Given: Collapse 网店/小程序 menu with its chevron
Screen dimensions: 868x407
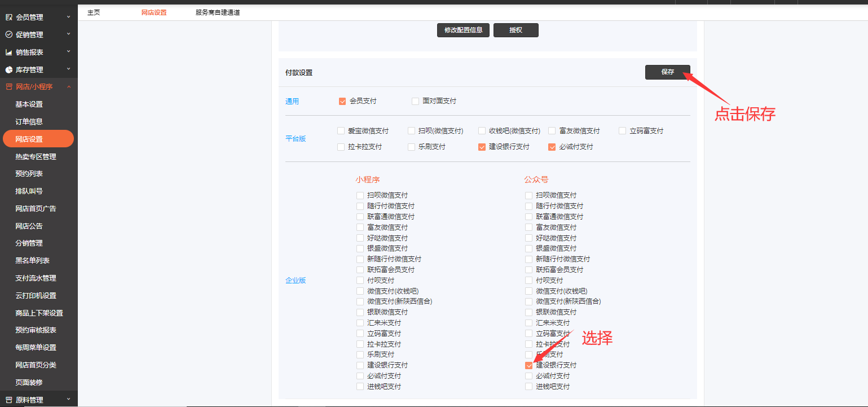Looking at the screenshot, I should 69,87.
